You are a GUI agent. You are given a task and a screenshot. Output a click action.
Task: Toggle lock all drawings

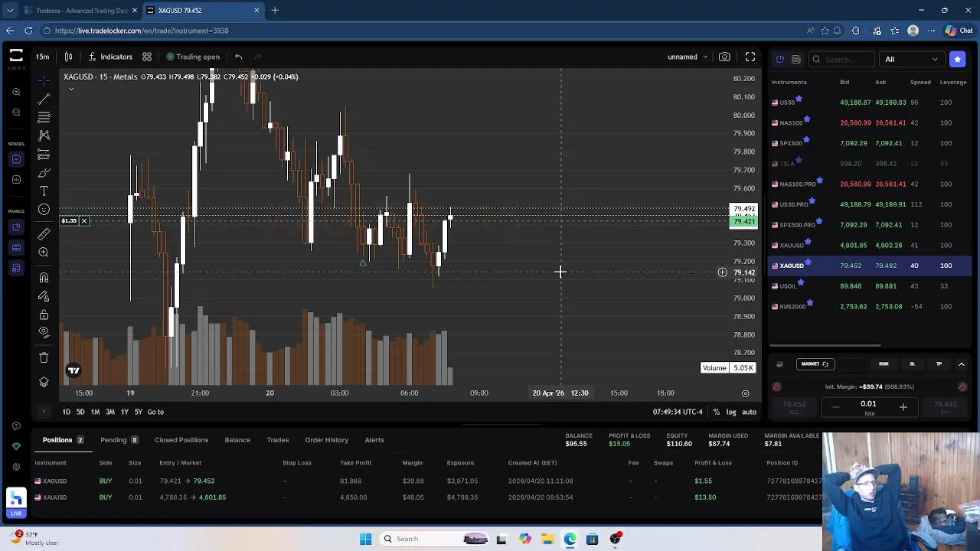(44, 315)
